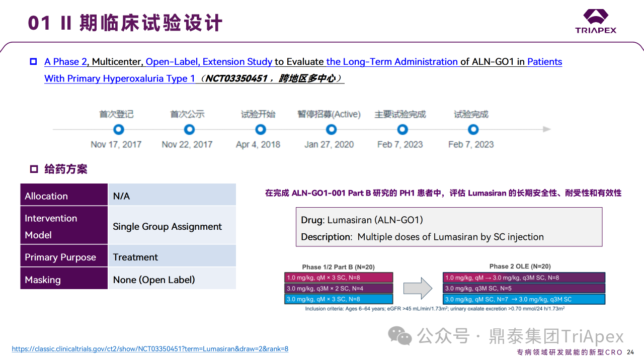
Task: Open the 'A Phase 2' link
Action: click(x=65, y=62)
